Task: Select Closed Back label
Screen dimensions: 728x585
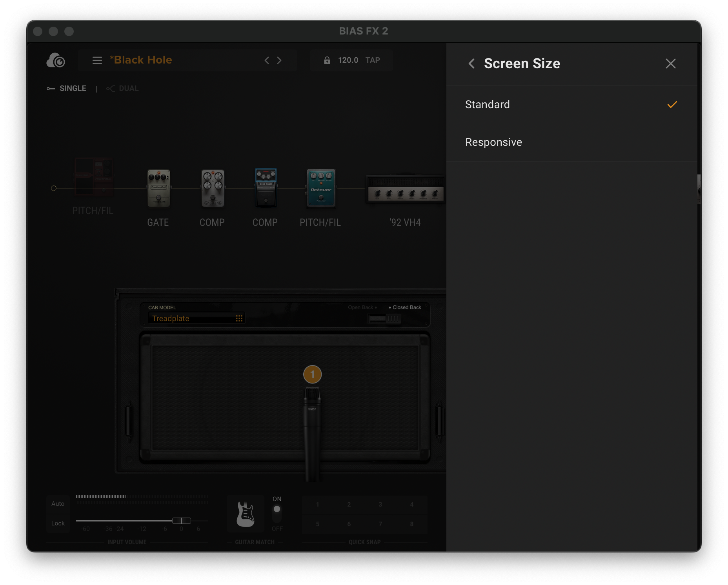Action: coord(407,307)
